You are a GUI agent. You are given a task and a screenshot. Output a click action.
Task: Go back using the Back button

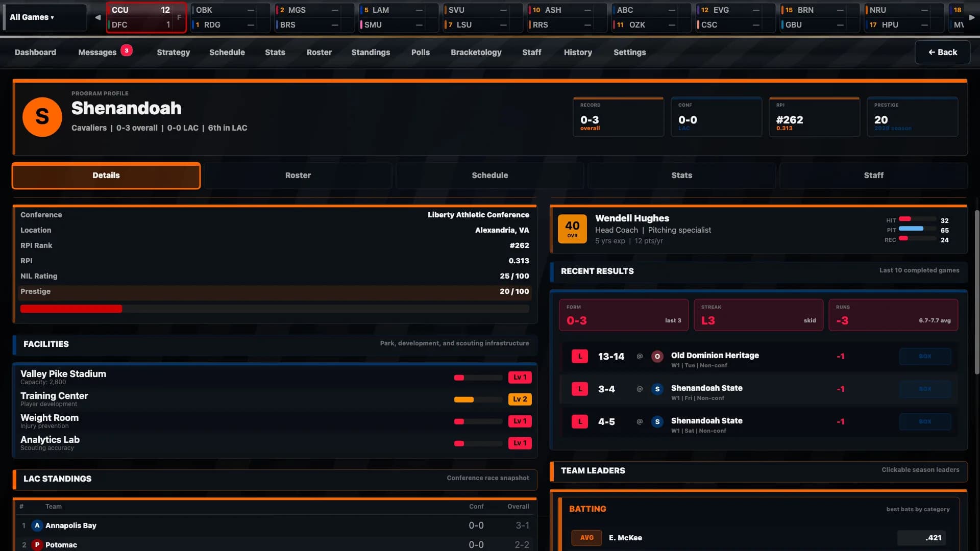(x=942, y=52)
